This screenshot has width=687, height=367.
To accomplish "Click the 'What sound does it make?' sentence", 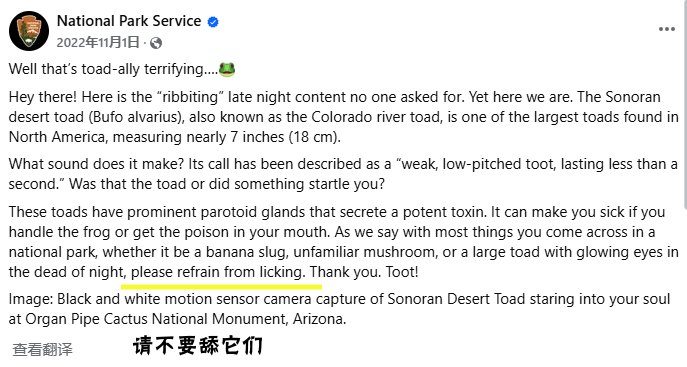I will point(96,164).
